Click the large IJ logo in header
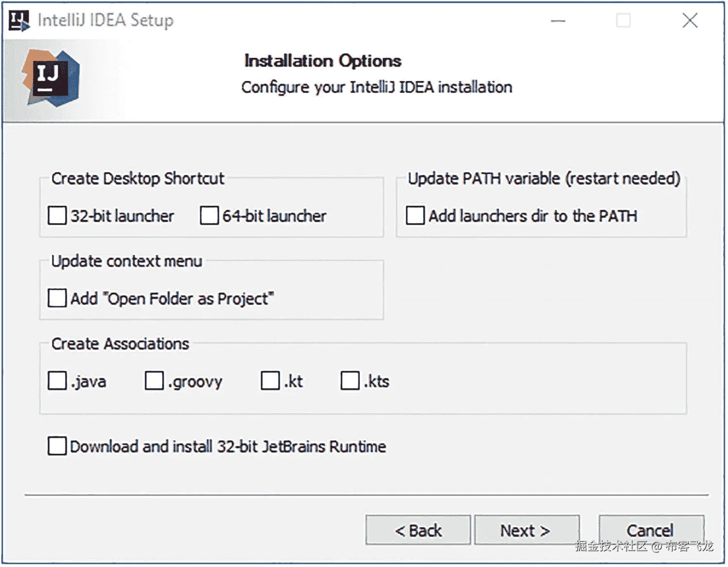 (x=50, y=78)
